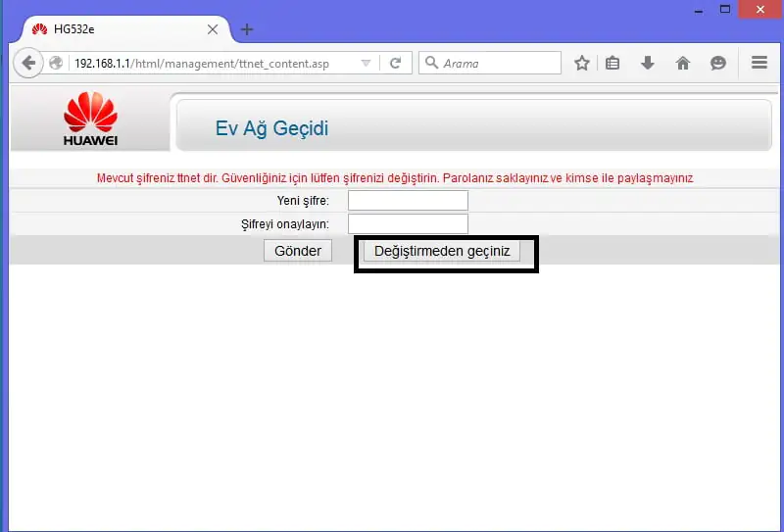
Task: Click into the Şifreyi onaylayın field
Action: 408,224
